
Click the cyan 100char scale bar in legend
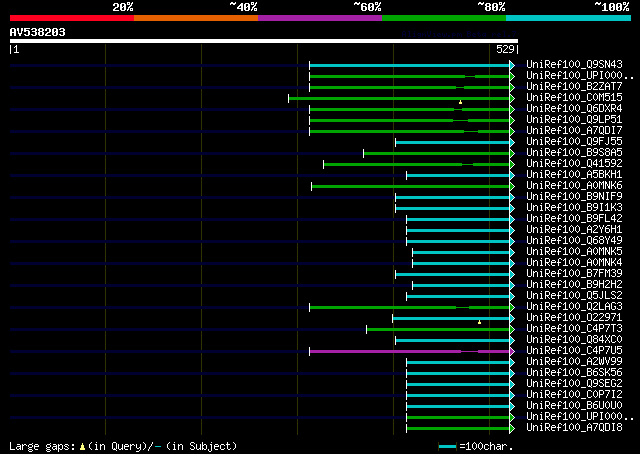pos(447,447)
